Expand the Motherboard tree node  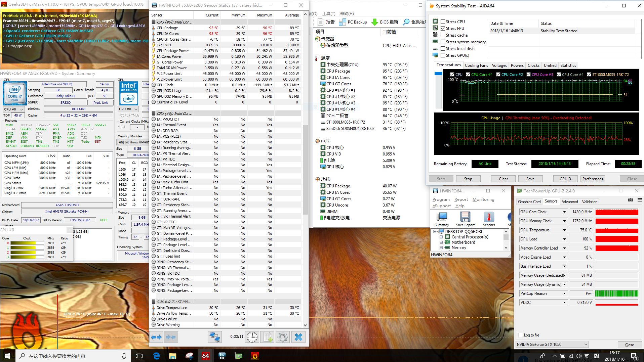(x=441, y=242)
